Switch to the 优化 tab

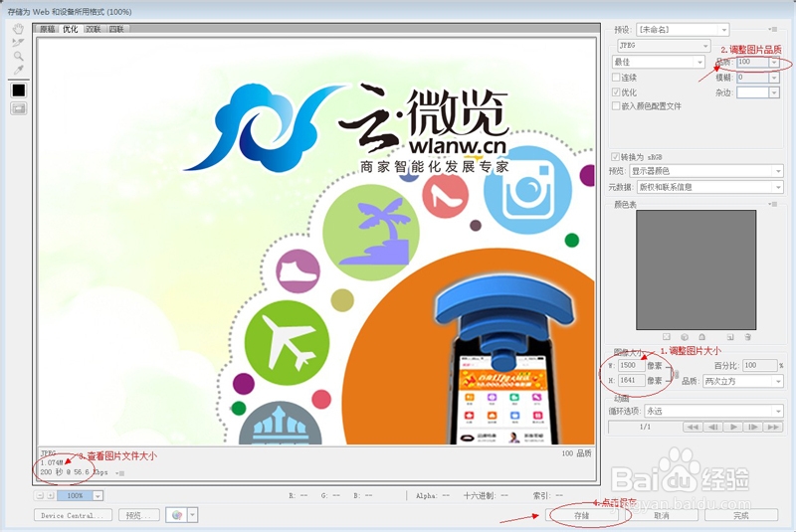coord(70,30)
